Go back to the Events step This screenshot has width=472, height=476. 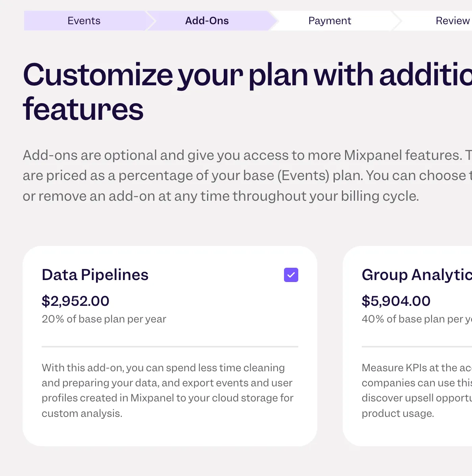click(x=84, y=21)
